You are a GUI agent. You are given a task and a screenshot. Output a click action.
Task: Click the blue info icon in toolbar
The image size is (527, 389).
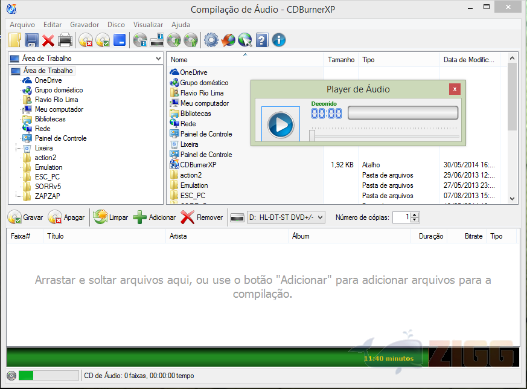click(279, 40)
